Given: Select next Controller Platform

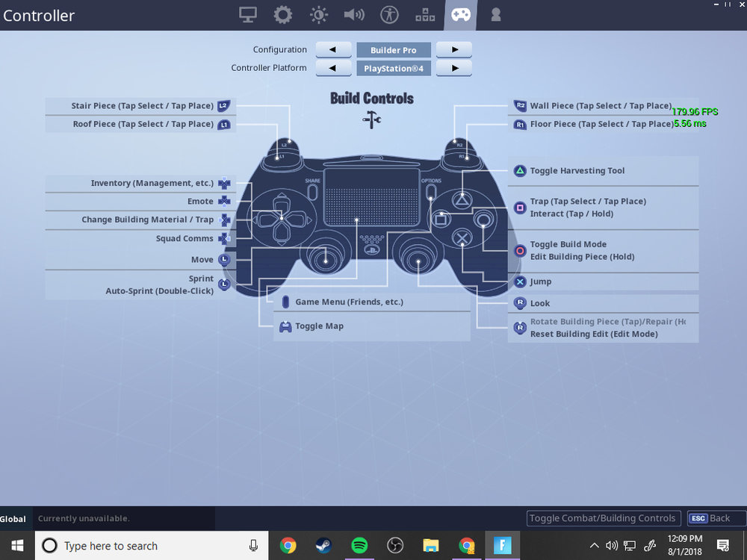Looking at the screenshot, I should (x=454, y=68).
